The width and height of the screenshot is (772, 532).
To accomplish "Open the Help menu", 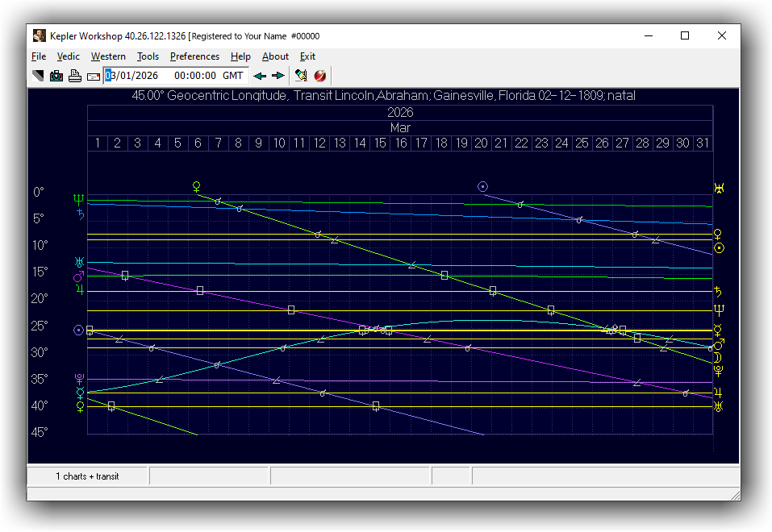I will (x=240, y=56).
